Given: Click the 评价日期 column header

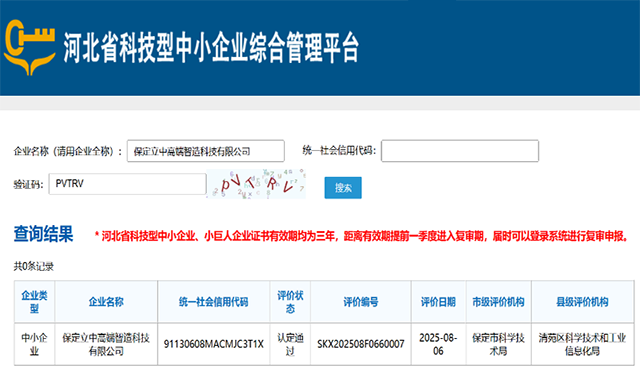Looking at the screenshot, I should coord(438,301).
